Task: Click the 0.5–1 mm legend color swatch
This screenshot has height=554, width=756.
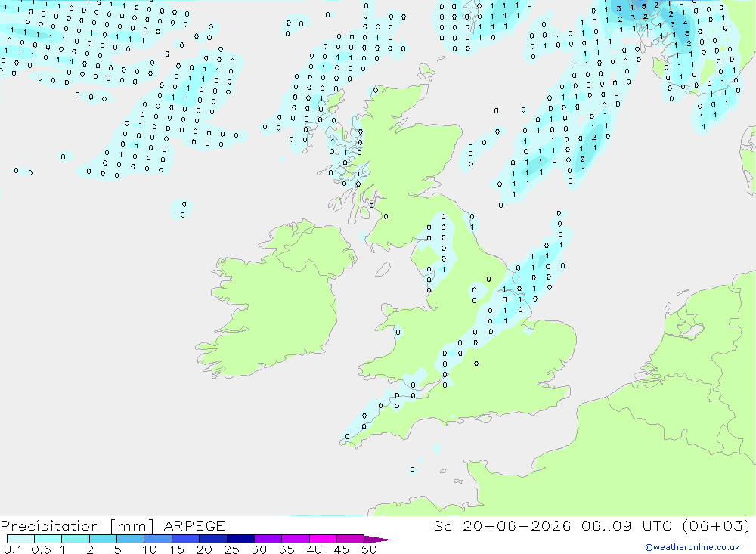Action: pos(48,539)
